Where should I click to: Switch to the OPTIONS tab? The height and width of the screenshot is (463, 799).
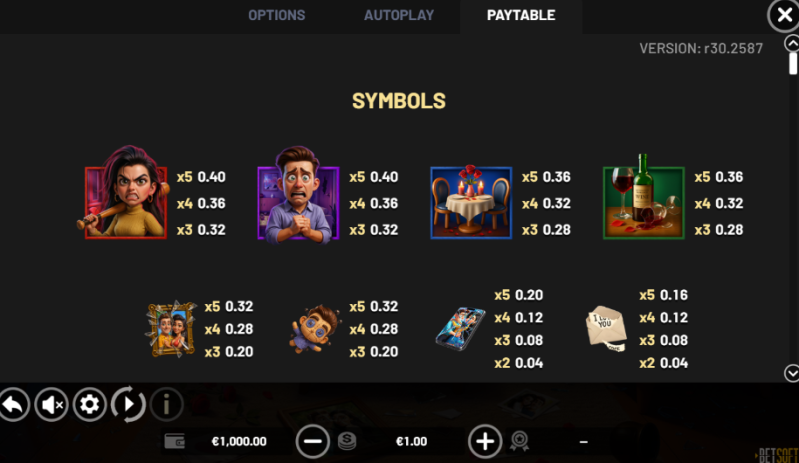[x=277, y=15]
